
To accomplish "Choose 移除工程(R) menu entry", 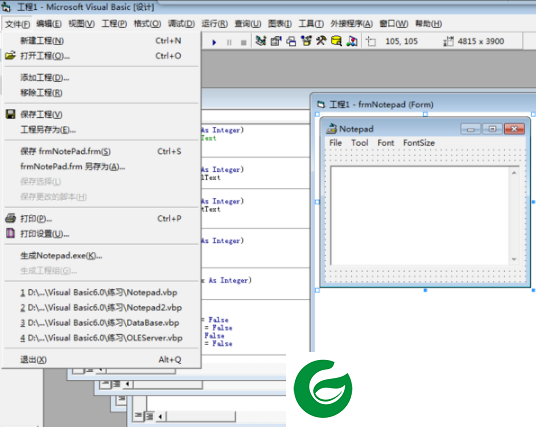I will point(101,93).
